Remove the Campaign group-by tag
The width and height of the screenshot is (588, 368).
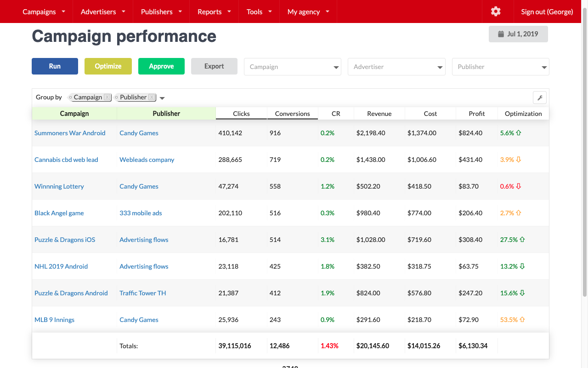click(107, 97)
